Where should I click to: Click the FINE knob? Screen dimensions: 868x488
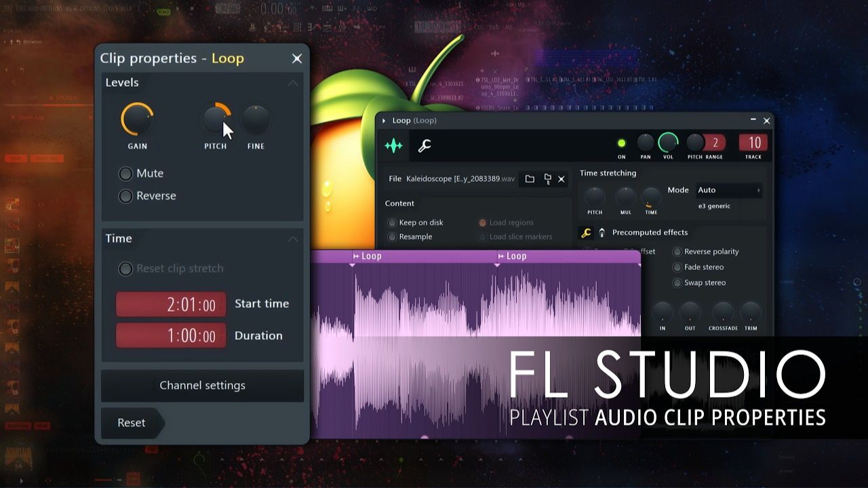click(x=256, y=120)
